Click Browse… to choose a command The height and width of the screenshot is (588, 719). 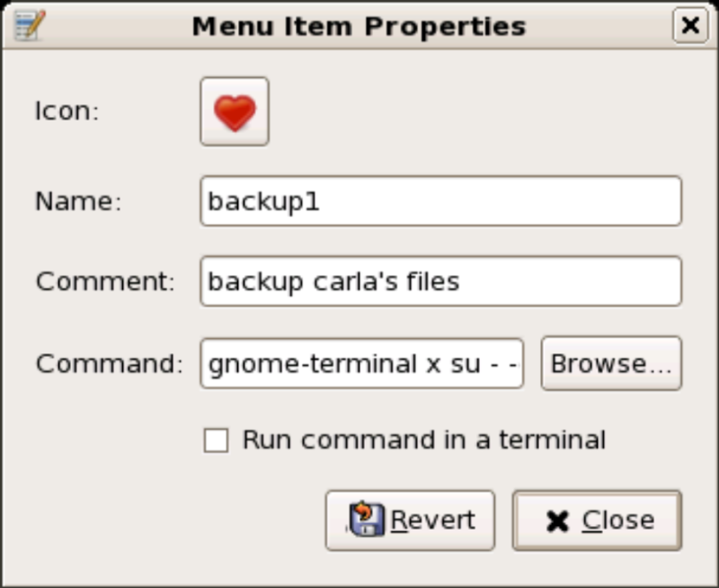[x=611, y=364]
